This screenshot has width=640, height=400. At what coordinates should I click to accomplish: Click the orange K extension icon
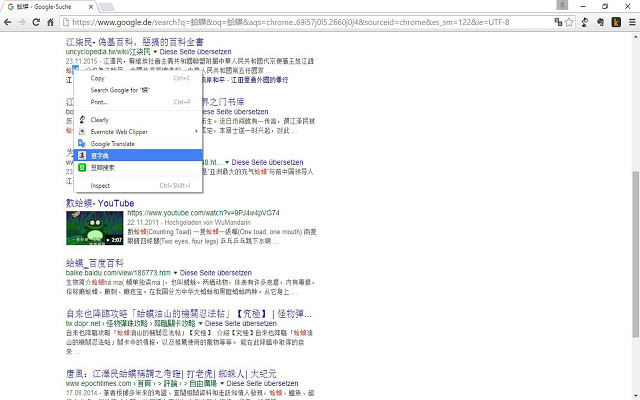[616, 22]
